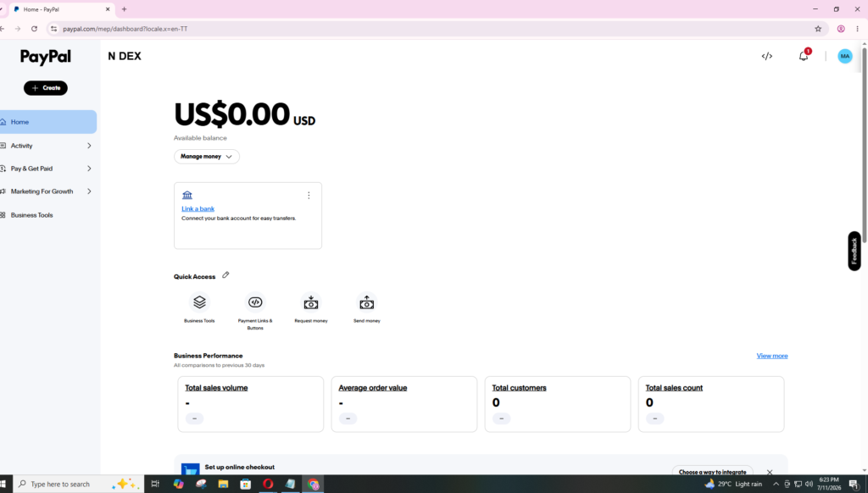Dismiss the Set up online checkout banner

point(770,472)
